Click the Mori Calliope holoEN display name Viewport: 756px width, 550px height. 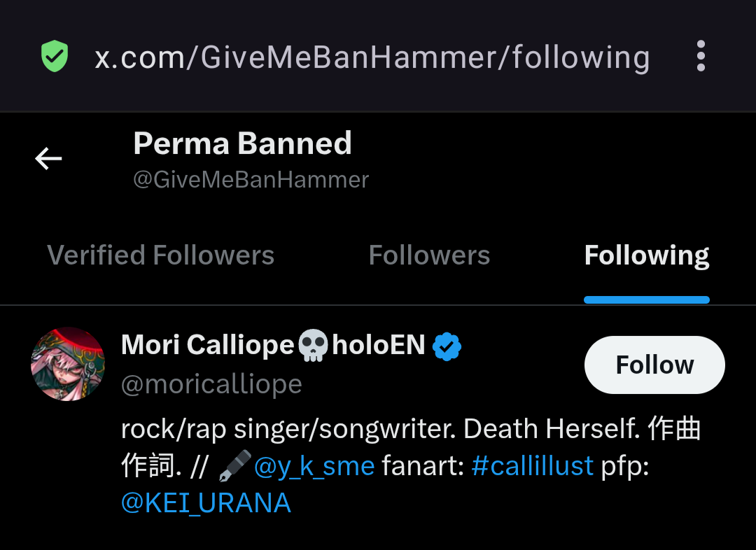(273, 345)
